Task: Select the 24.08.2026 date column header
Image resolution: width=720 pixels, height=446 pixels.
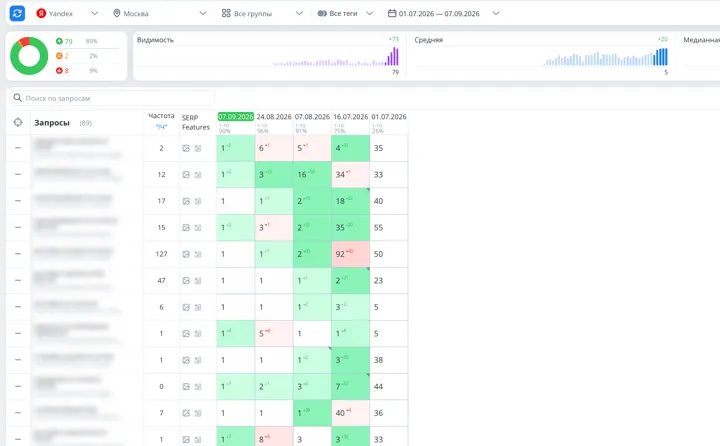Action: 274,117
